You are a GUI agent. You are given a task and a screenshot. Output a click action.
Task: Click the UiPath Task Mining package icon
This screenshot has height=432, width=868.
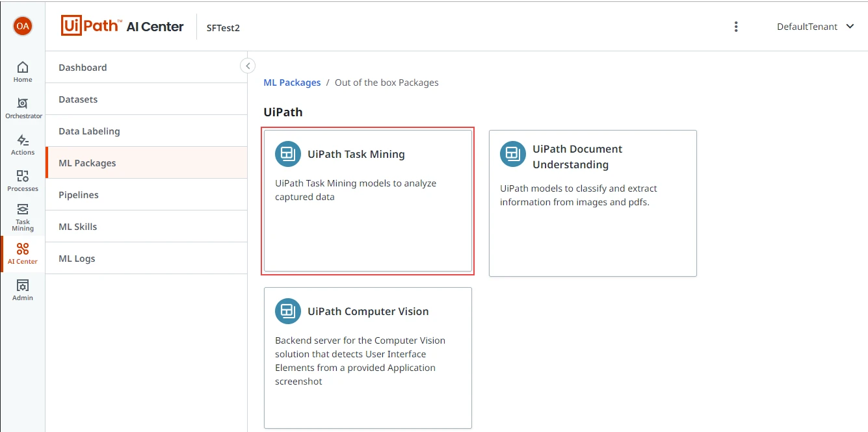287,154
